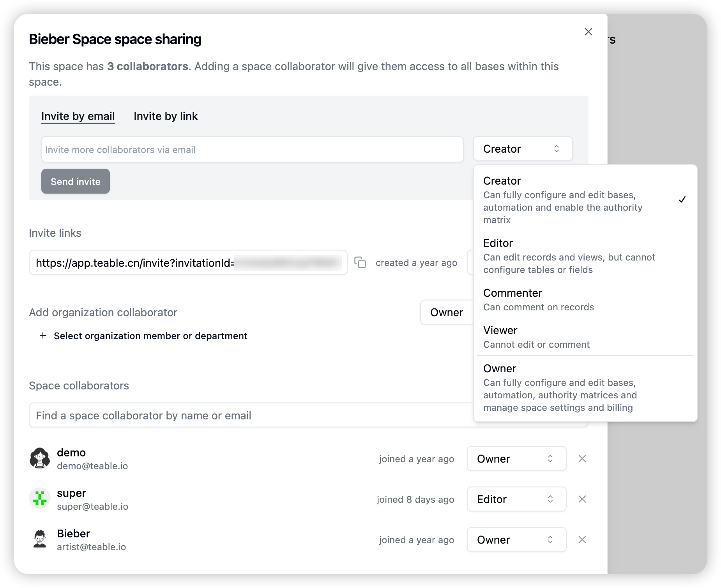
Task: Click Bieber's avatar image
Action: tap(40, 539)
